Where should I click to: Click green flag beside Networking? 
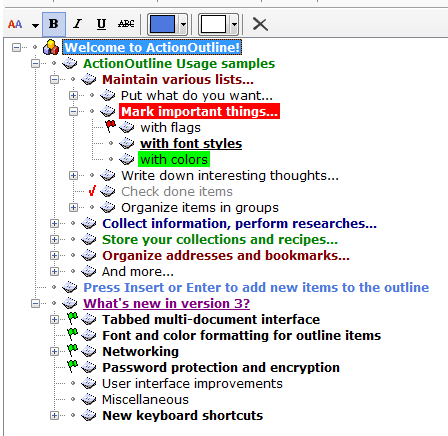pos(72,350)
